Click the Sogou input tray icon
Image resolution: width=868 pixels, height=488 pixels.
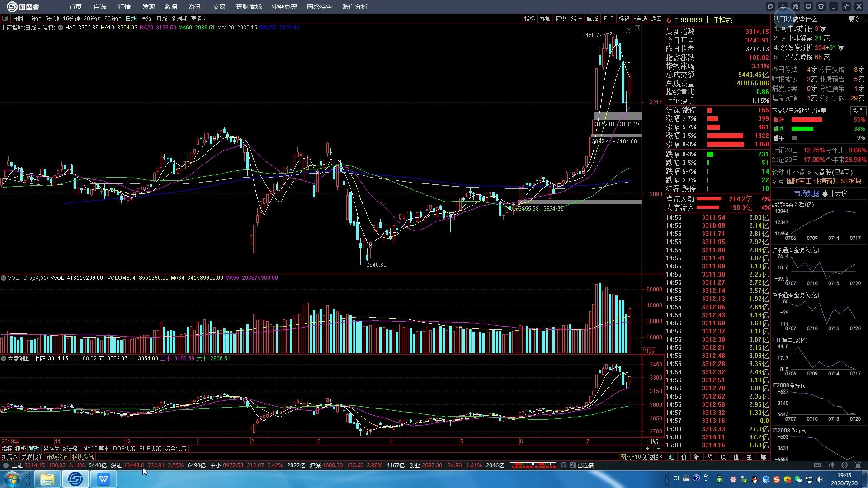(777, 479)
